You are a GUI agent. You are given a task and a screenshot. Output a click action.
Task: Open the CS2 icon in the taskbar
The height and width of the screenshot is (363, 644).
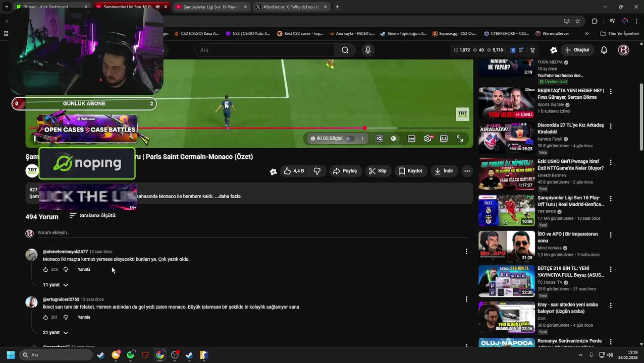pyautogui.click(x=204, y=355)
